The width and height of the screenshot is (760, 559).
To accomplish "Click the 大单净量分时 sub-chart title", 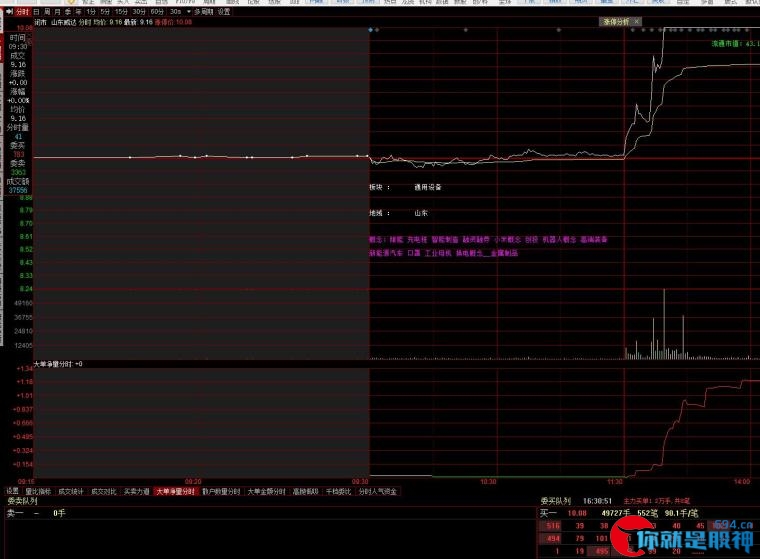I will (53, 364).
